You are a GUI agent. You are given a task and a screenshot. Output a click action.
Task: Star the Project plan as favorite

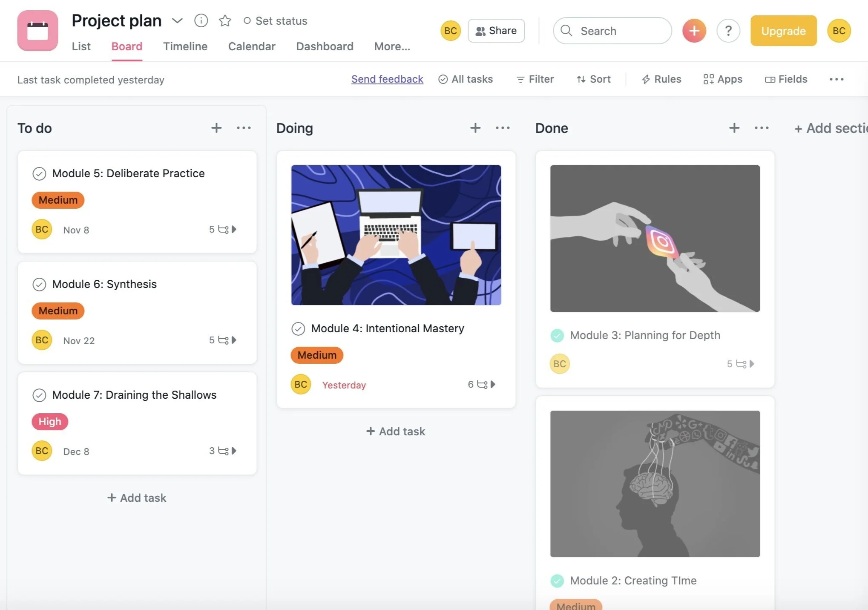click(225, 20)
